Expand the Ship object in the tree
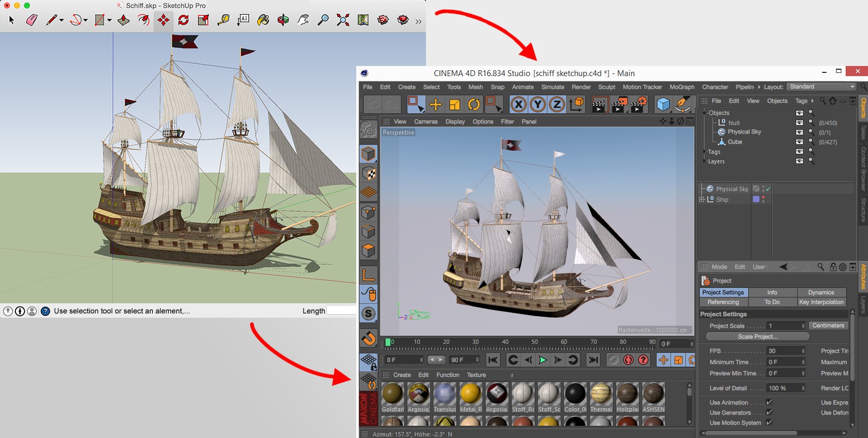 tap(702, 200)
